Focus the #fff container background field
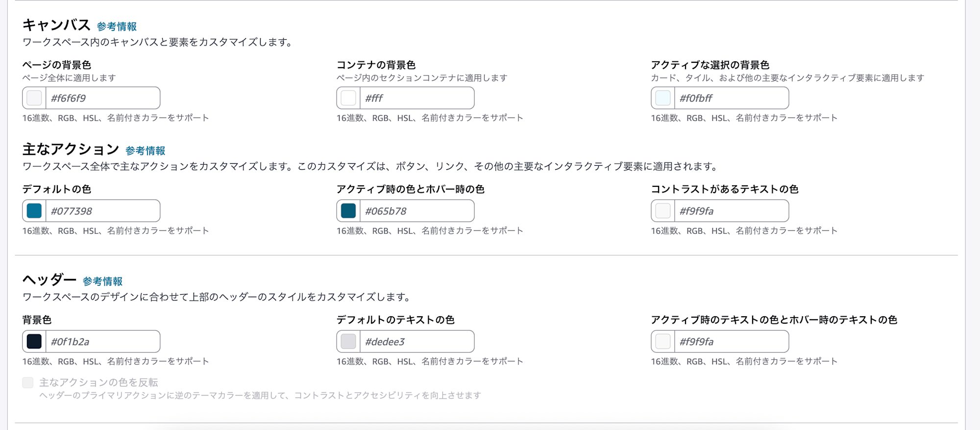The height and width of the screenshot is (430, 980). (416, 98)
